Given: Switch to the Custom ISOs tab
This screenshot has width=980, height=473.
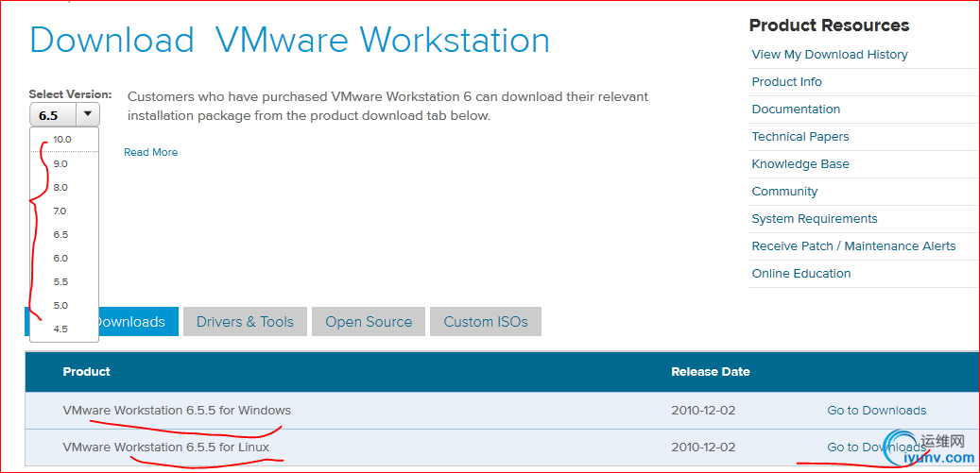Looking at the screenshot, I should (x=486, y=322).
